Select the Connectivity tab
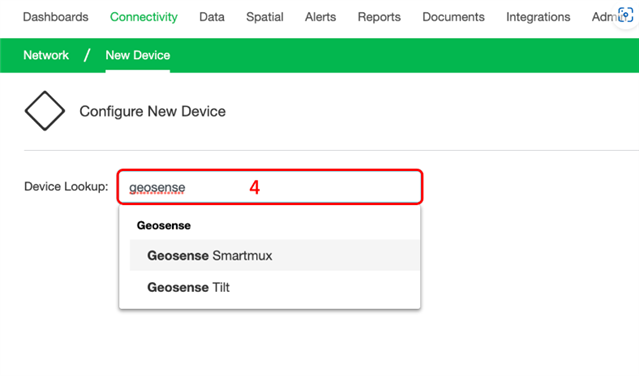 [143, 17]
